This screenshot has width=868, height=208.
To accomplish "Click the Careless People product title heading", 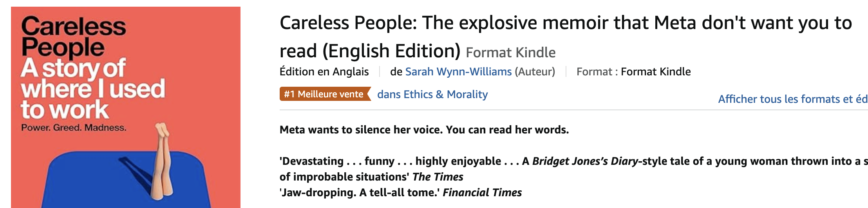I will pos(565,24).
